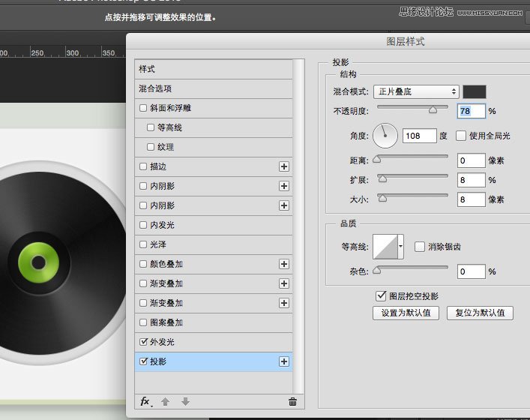The height and width of the screenshot is (420, 530).
Task: Click the 大小 slider handle
Action: pos(382,198)
